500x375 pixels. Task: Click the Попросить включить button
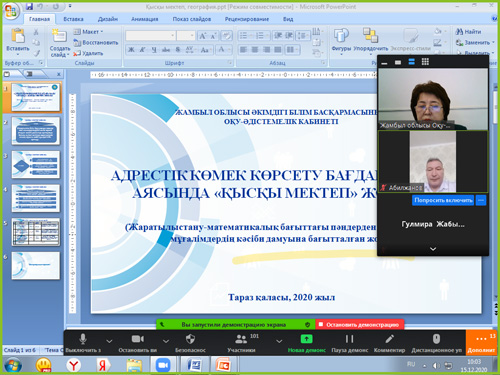pyautogui.click(x=443, y=200)
